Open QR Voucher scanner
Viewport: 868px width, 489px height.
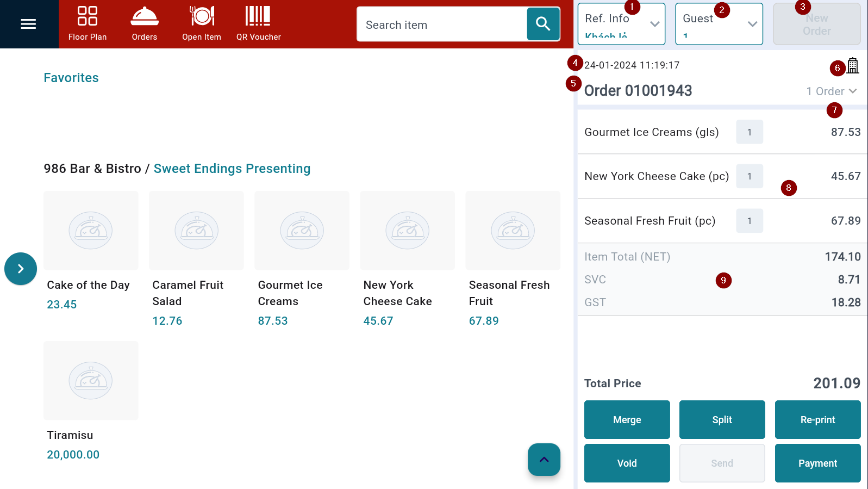click(258, 24)
